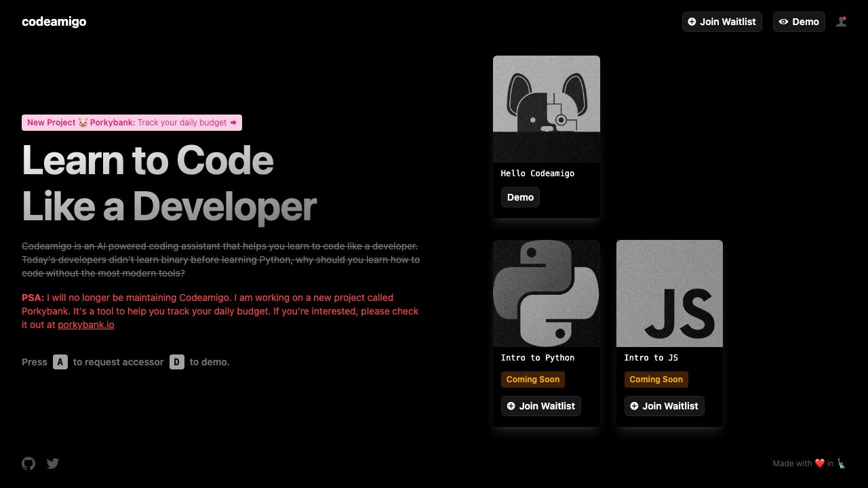Click Join Waitlist button in top header
Screen dimensions: 868x488
coord(722,22)
